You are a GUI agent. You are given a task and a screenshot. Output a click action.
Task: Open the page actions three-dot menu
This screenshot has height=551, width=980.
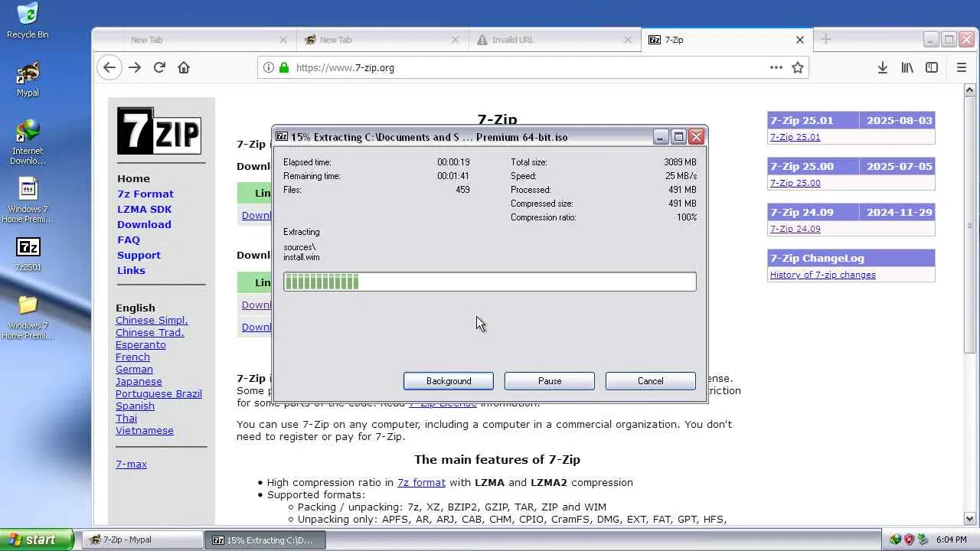(776, 67)
